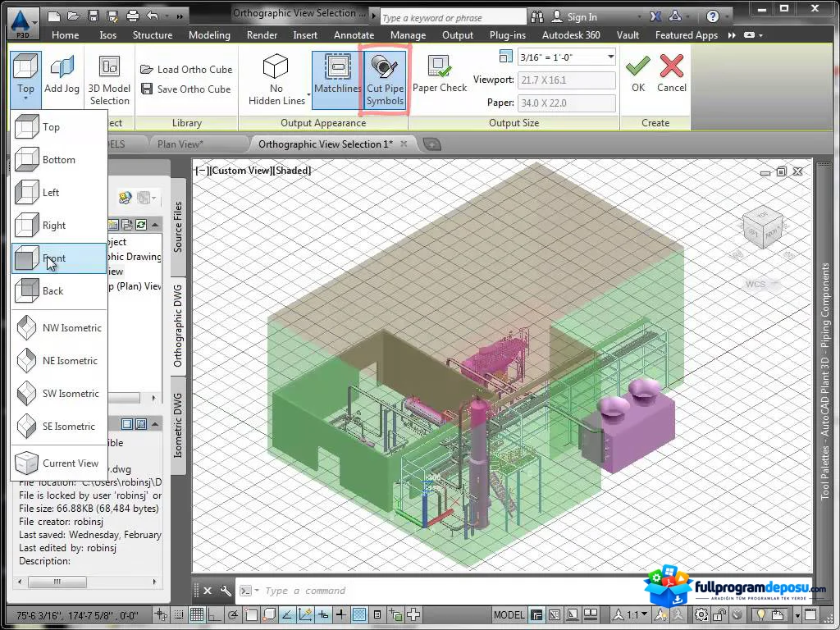This screenshot has width=840, height=630.
Task: Click the refresh icon in the project panel
Action: 141,225
